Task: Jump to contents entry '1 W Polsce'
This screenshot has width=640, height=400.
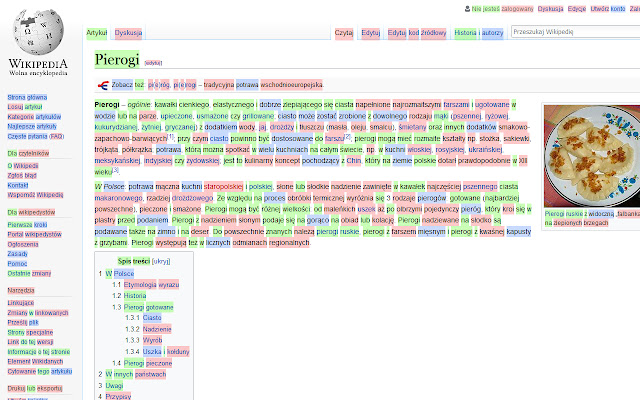Action: click(x=116, y=273)
